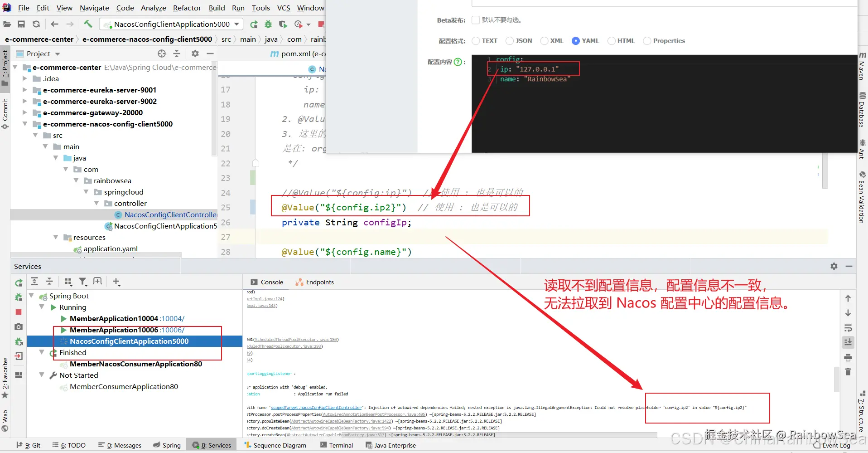Image resolution: width=868 pixels, height=453 pixels.
Task: Expand the .idea folder
Action: pyautogui.click(x=25, y=78)
